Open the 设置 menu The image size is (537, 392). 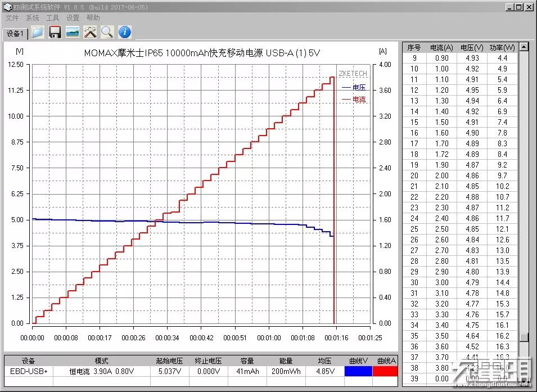pos(73,18)
